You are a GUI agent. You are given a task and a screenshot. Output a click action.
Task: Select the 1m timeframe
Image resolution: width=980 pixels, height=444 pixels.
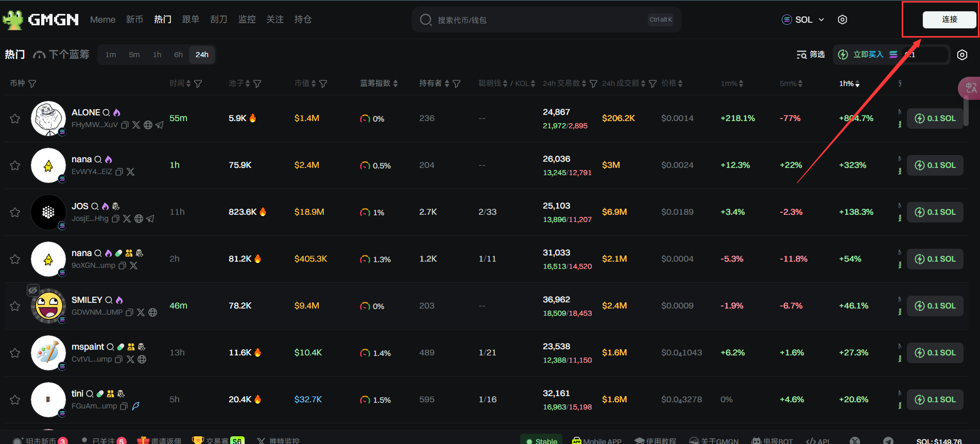pos(111,55)
